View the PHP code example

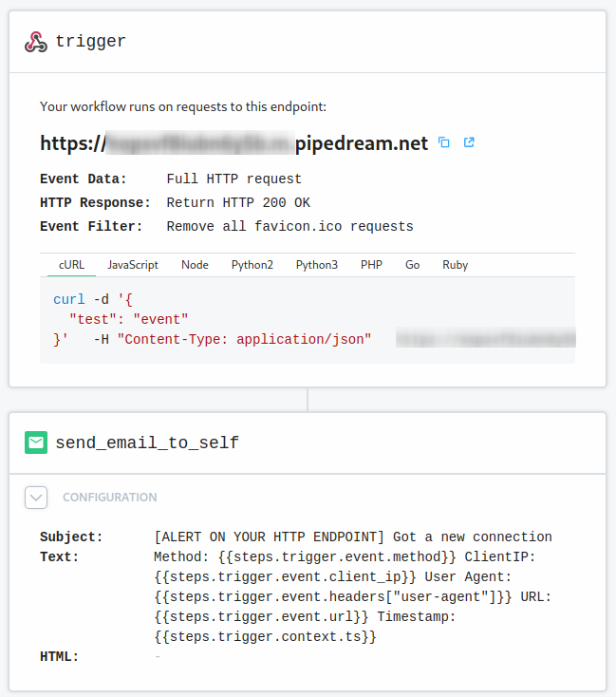tap(371, 265)
